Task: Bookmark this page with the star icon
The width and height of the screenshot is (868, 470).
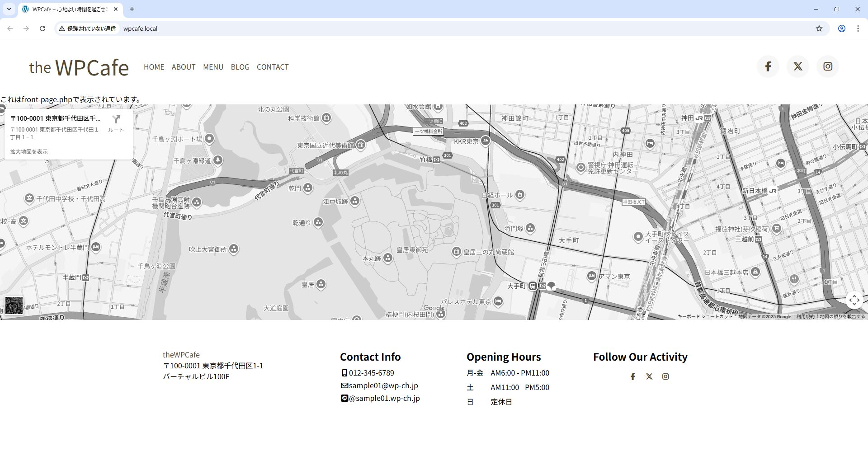Action: (x=819, y=28)
